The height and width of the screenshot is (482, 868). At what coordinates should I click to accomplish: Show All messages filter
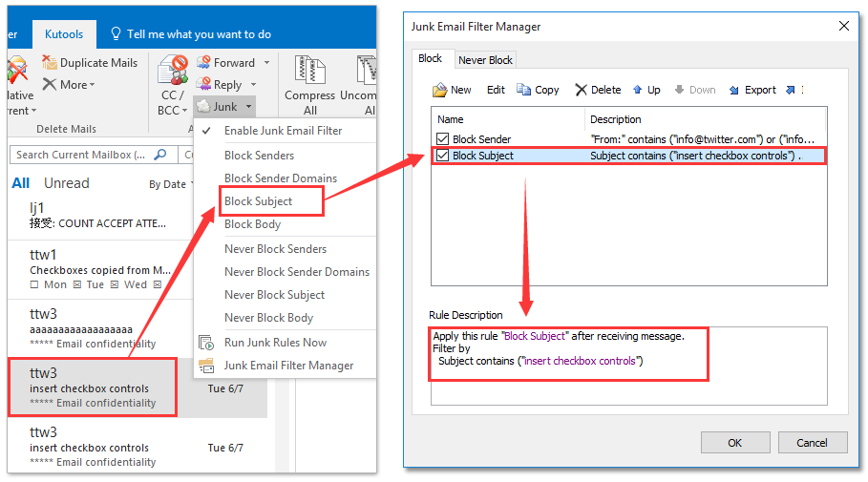21,183
